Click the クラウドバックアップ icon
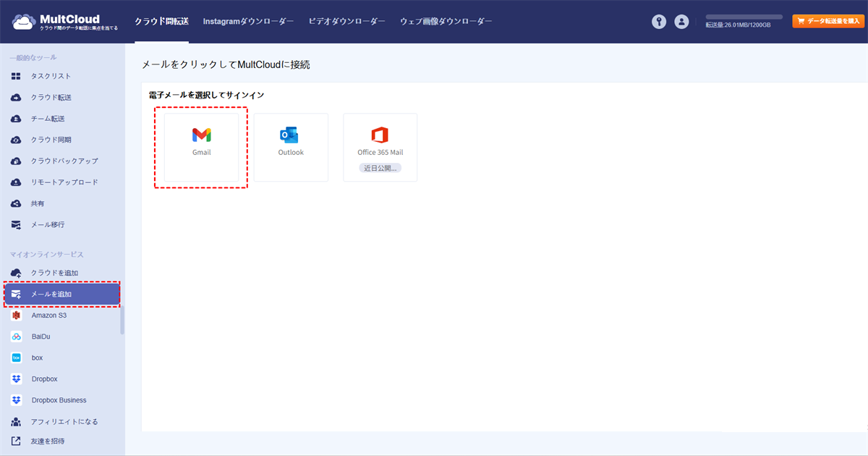This screenshot has width=868, height=456. [16, 161]
